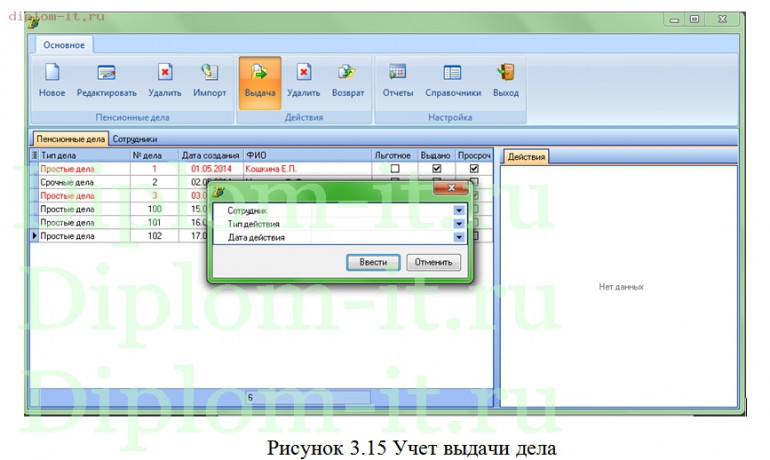This screenshot has width=770, height=460.
Task: Toggle Выдано checkbox in first row
Action: 435,169
